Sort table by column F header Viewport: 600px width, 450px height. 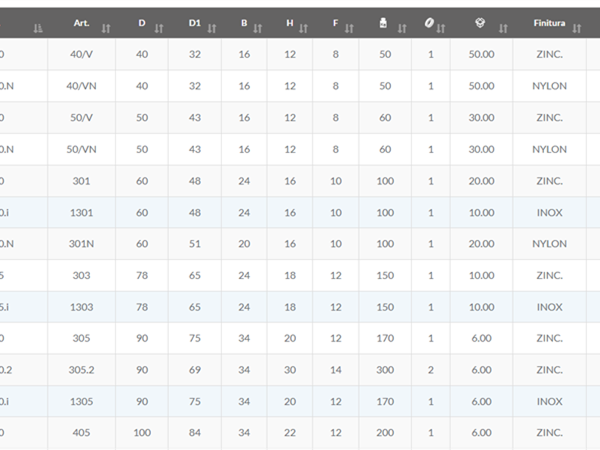coord(336,23)
